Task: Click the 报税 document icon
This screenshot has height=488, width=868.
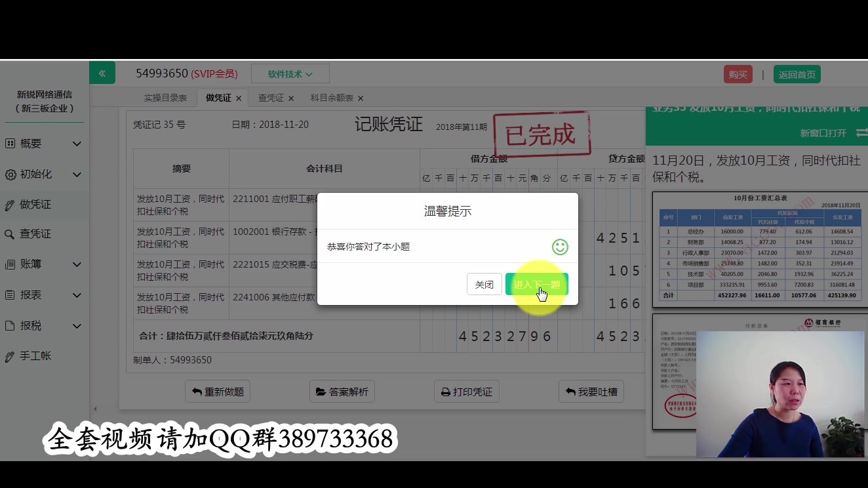Action: (x=10, y=326)
